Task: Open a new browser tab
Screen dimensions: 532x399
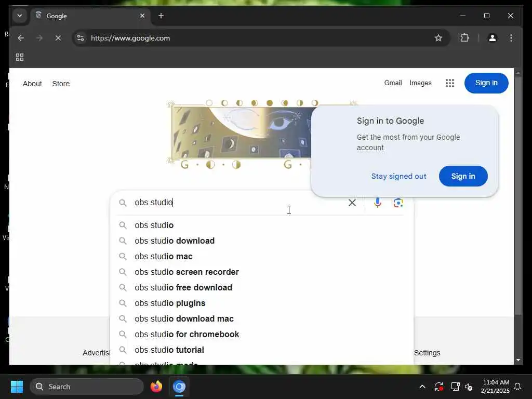Action: click(161, 16)
